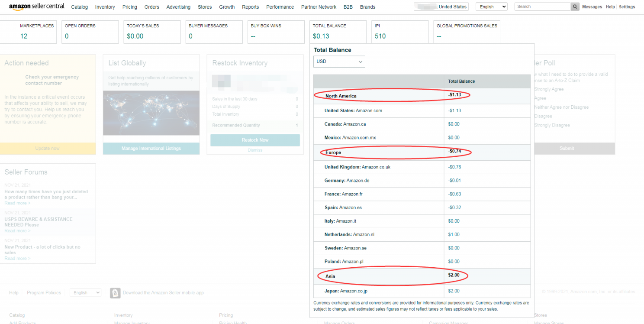Click the footer Help link
The width and height of the screenshot is (644, 324).
[x=14, y=293]
